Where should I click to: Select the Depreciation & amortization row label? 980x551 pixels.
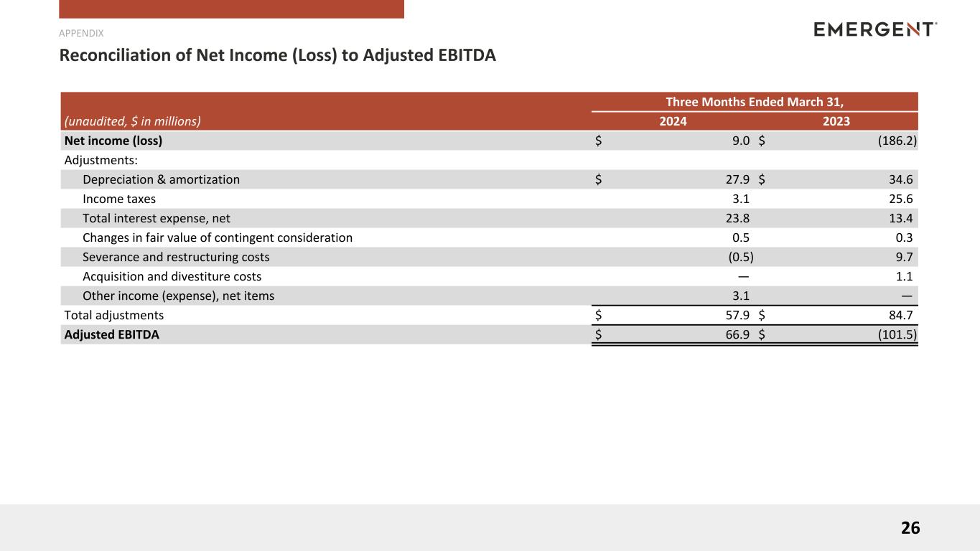pos(161,179)
